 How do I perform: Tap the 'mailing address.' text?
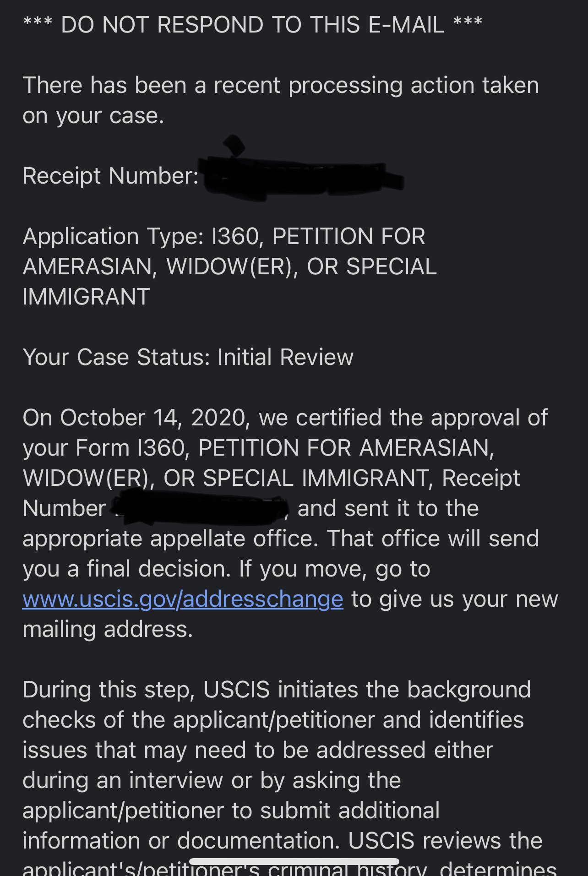[x=108, y=629]
